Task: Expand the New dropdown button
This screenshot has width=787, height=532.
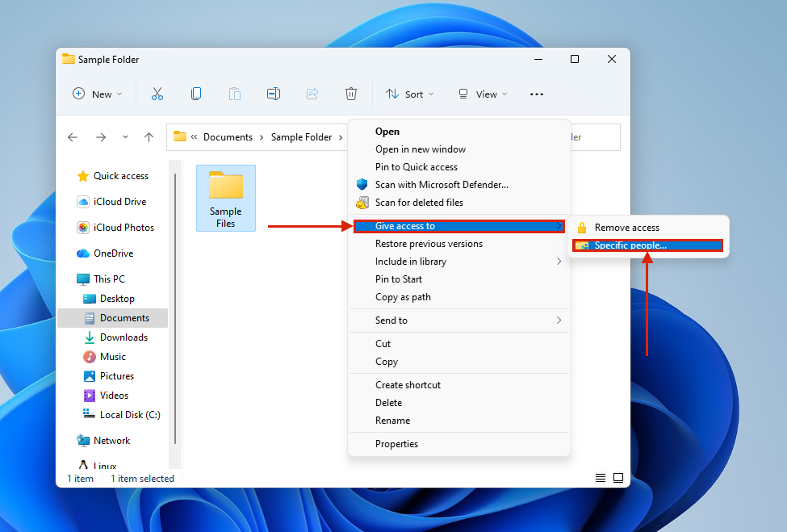Action: [98, 94]
